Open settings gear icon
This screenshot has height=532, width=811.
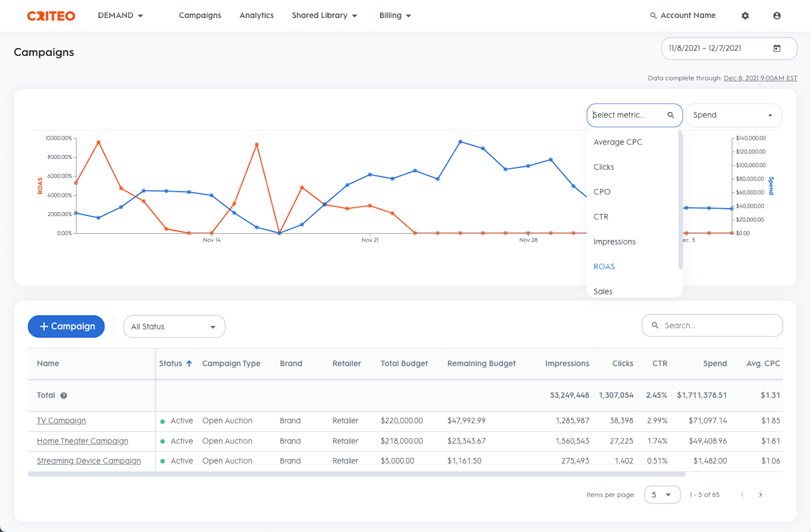click(x=745, y=16)
